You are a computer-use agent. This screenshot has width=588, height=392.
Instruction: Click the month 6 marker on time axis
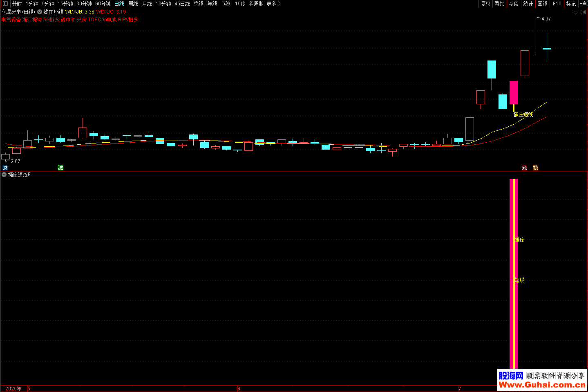239,389
